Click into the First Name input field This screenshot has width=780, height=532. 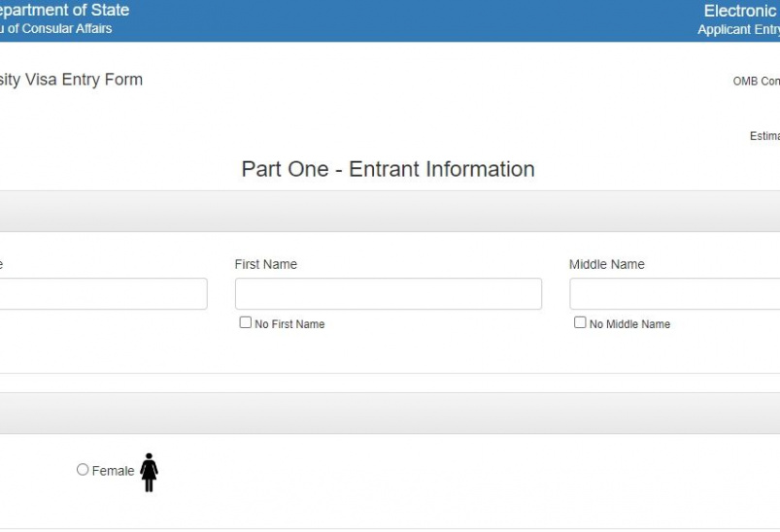click(388, 294)
